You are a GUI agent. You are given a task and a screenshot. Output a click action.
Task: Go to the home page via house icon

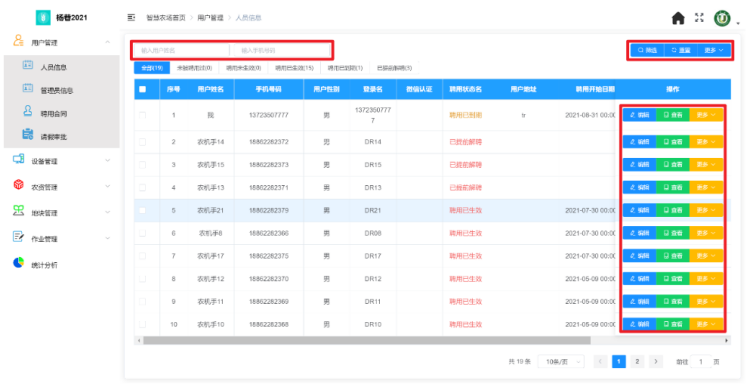click(x=678, y=18)
